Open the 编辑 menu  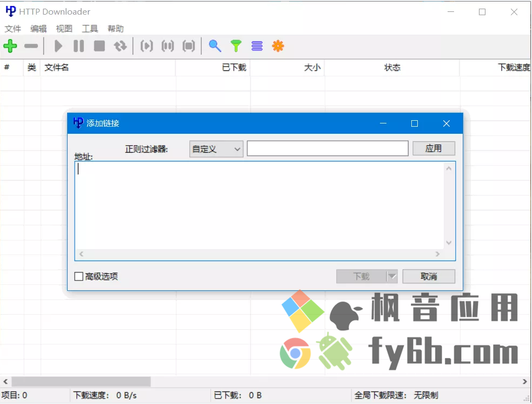click(x=38, y=29)
